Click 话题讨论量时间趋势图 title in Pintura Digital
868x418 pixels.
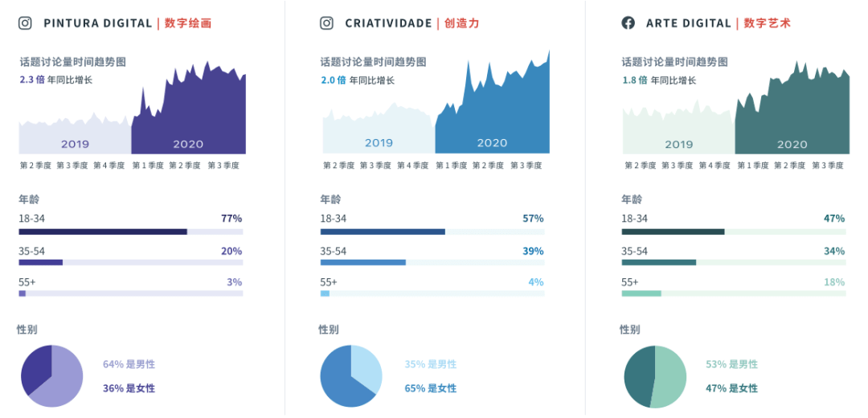pyautogui.click(x=72, y=61)
